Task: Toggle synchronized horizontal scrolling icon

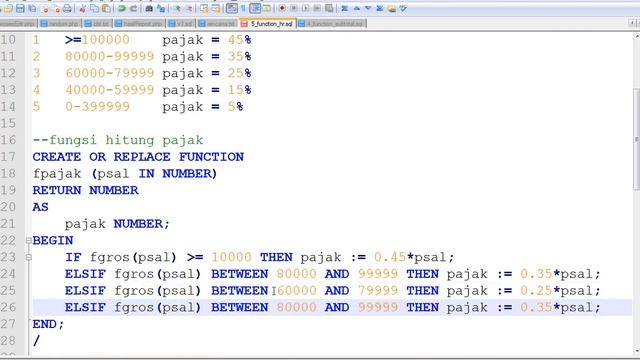Action: 216,9
